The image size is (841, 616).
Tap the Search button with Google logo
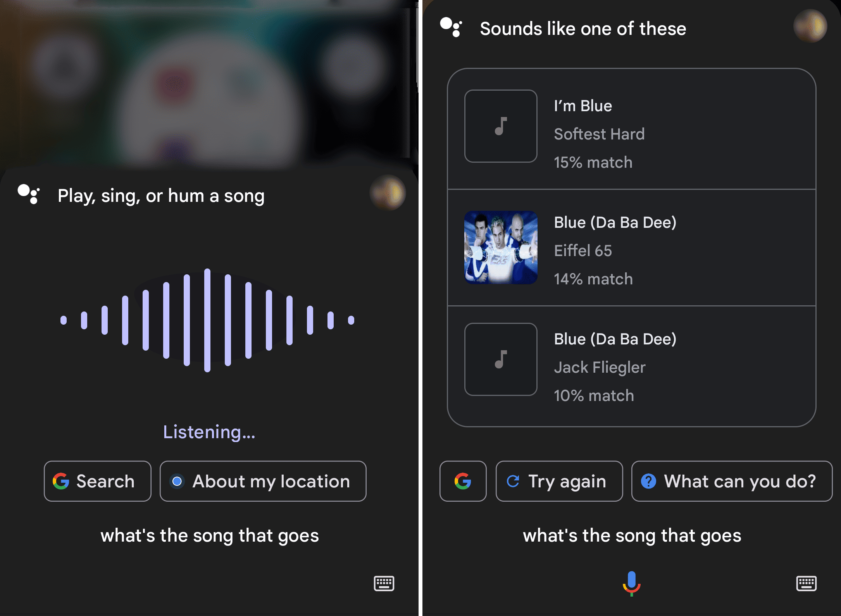(x=97, y=481)
